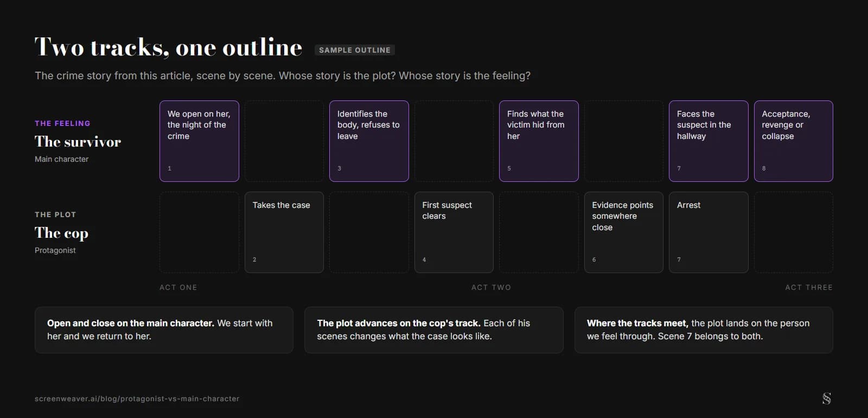Click the "ACT THREE" label
Screen dimensions: 868x418
809,287
